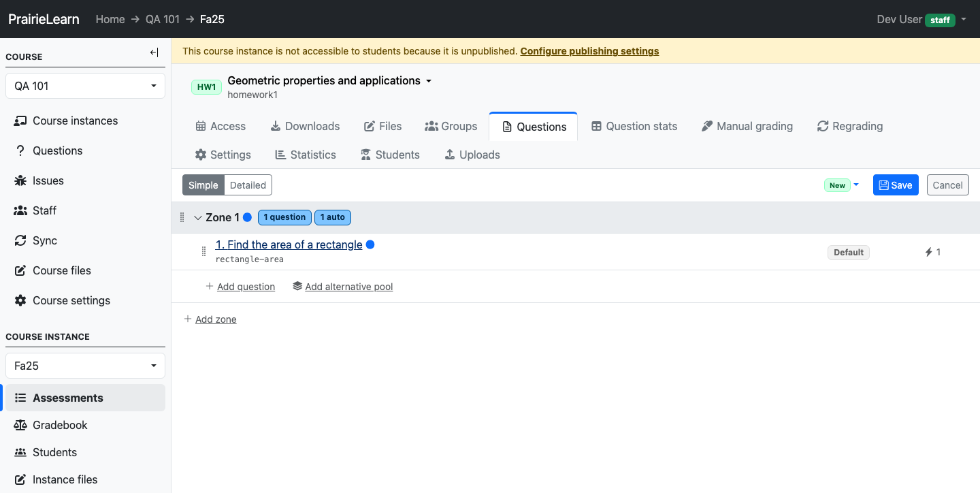Open the Fa25 course instance dropdown
This screenshot has width=980, height=493.
[x=85, y=366]
